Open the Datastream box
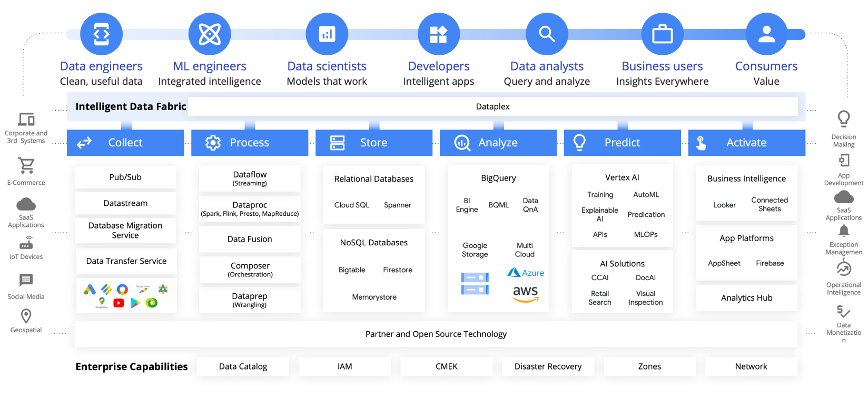868x398 pixels. (125, 203)
